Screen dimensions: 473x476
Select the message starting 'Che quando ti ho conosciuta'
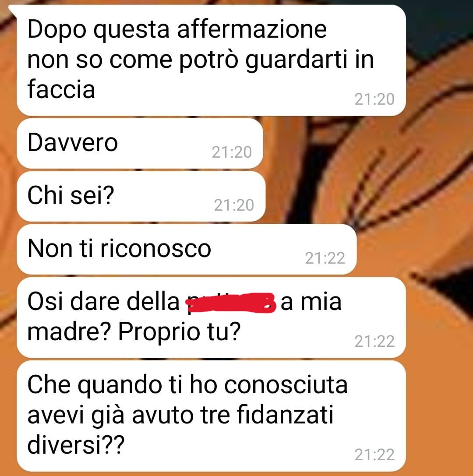click(x=211, y=416)
